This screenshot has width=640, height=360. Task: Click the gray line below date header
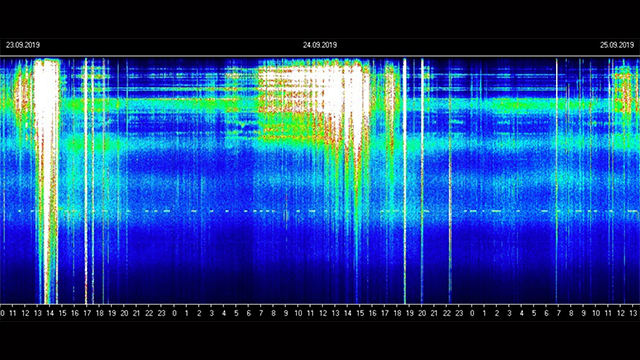click(x=320, y=56)
